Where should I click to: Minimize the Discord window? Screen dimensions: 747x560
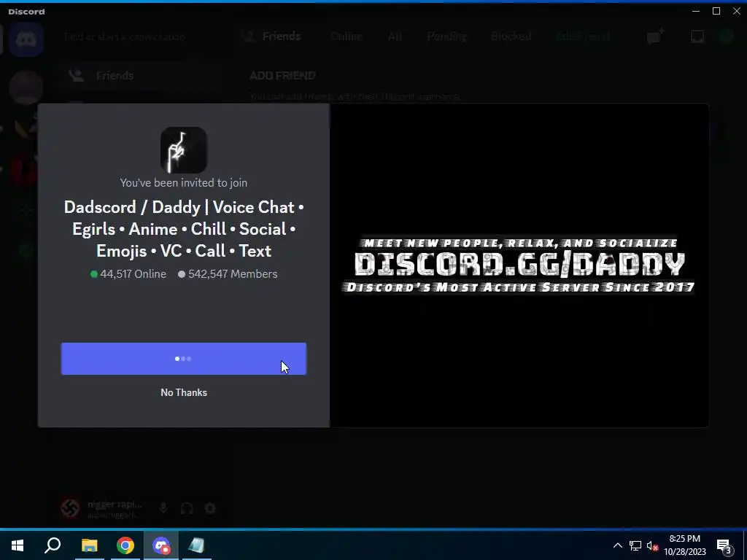pyautogui.click(x=696, y=11)
